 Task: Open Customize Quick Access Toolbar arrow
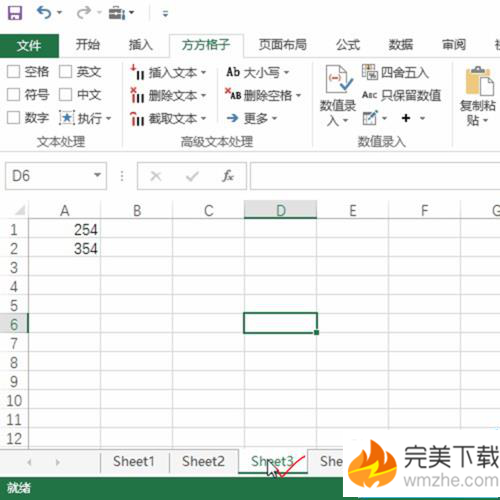pos(165,14)
